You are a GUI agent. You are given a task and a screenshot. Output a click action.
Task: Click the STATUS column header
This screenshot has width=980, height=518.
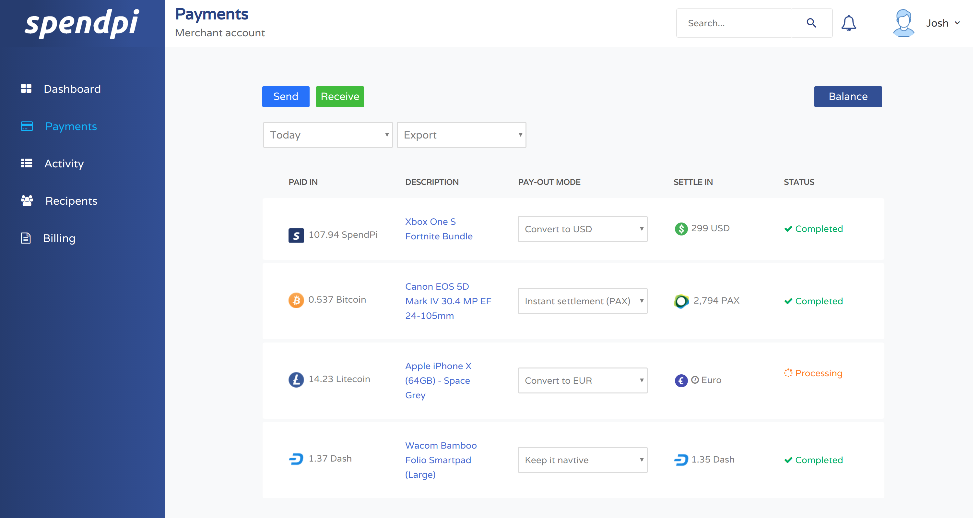coord(799,182)
